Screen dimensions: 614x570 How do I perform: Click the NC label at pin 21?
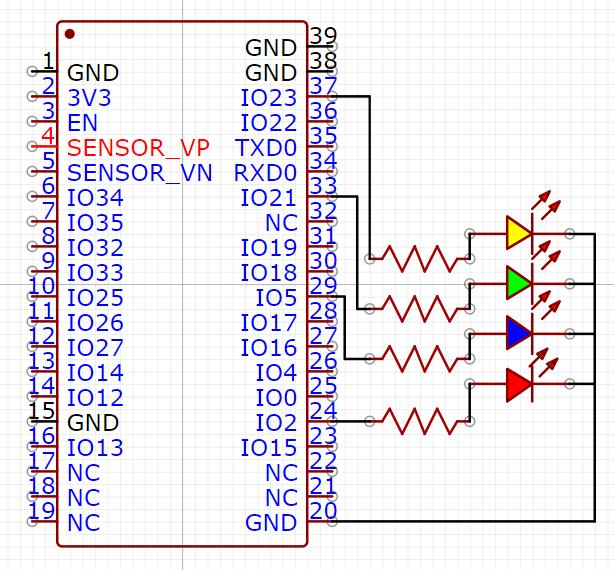pyautogui.click(x=281, y=498)
